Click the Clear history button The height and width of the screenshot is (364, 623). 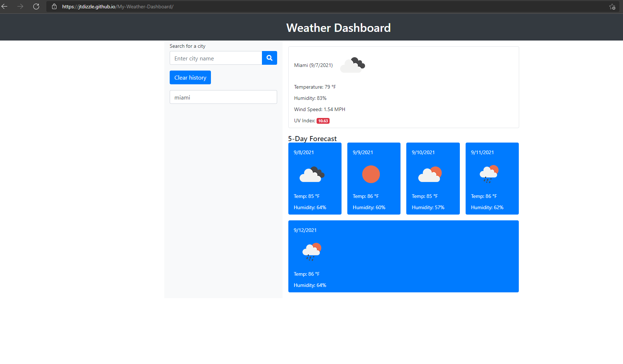(x=190, y=77)
